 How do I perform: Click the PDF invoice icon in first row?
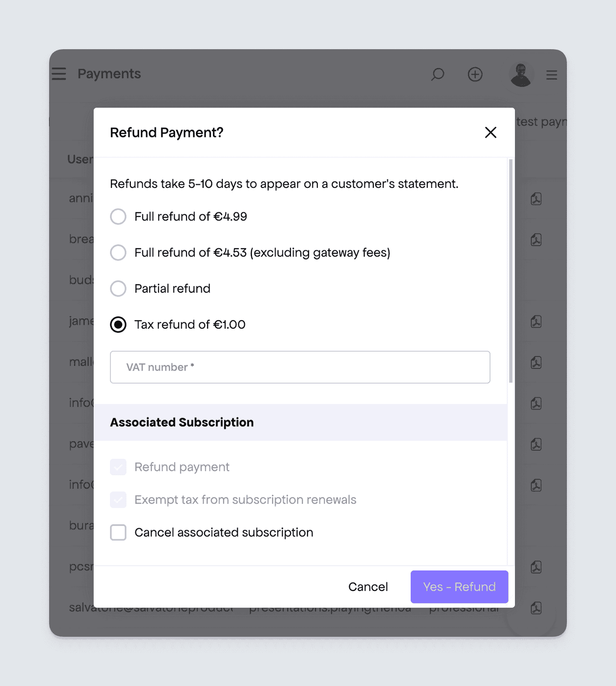tap(536, 199)
